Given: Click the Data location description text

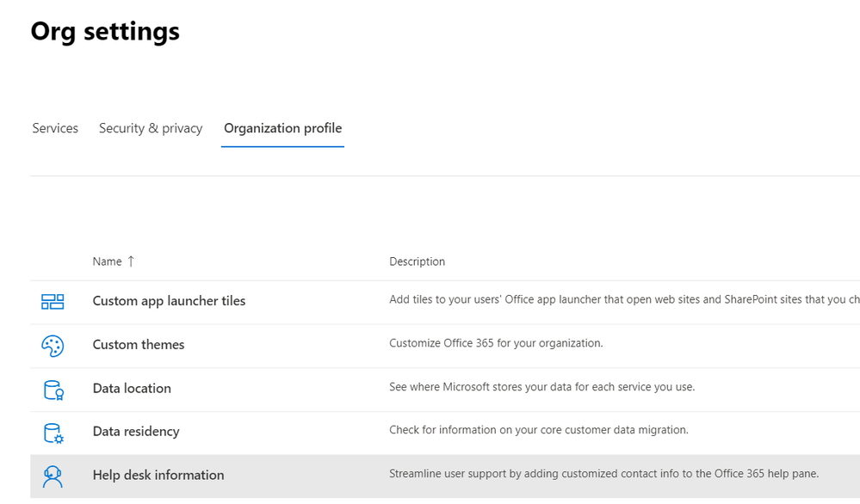Looking at the screenshot, I should pos(541,387).
